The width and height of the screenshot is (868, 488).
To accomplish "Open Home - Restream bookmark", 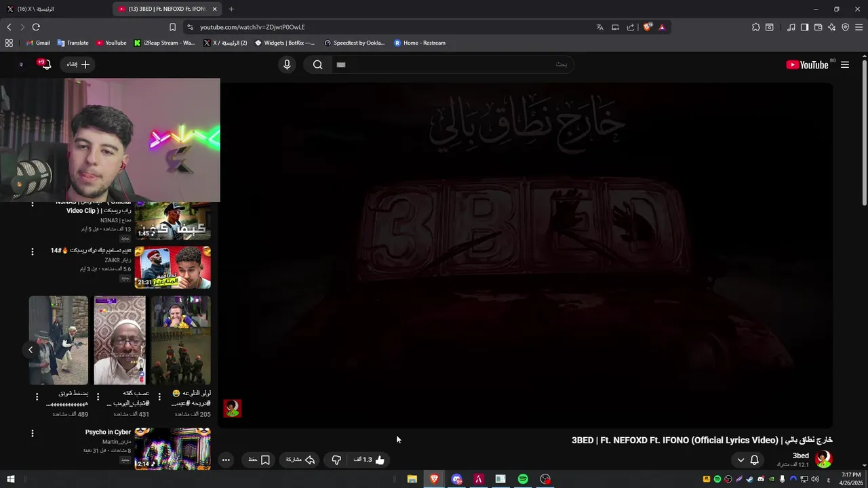I will [420, 43].
